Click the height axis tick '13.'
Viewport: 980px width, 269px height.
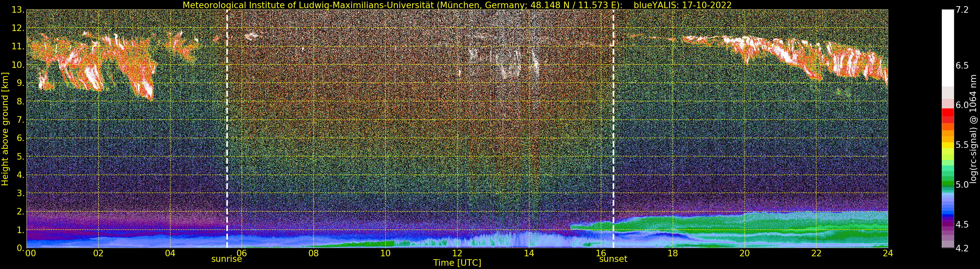coord(18,10)
